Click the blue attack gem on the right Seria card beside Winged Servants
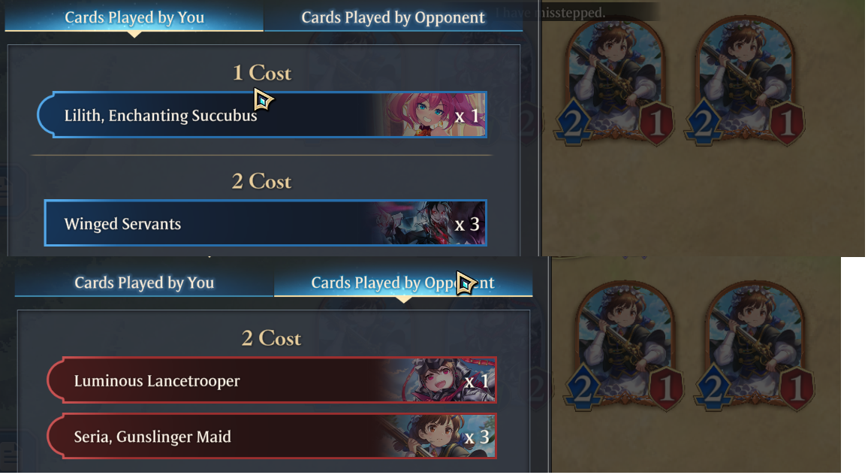 tap(703, 122)
